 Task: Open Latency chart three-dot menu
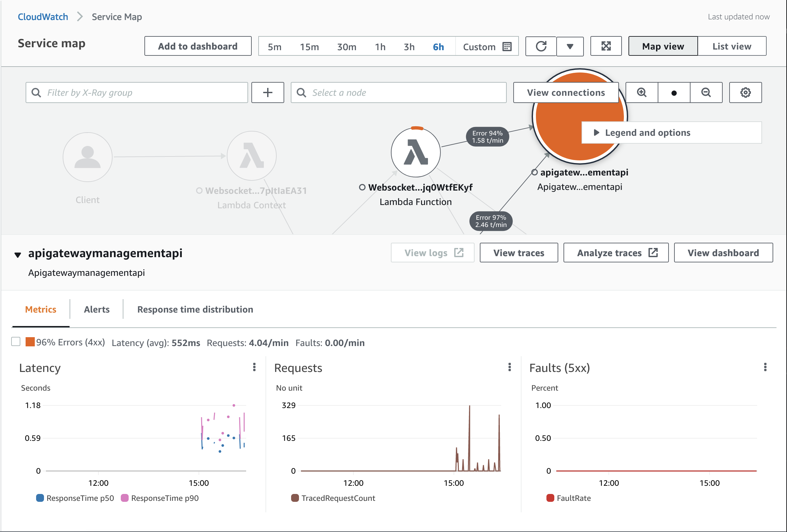coord(254,367)
